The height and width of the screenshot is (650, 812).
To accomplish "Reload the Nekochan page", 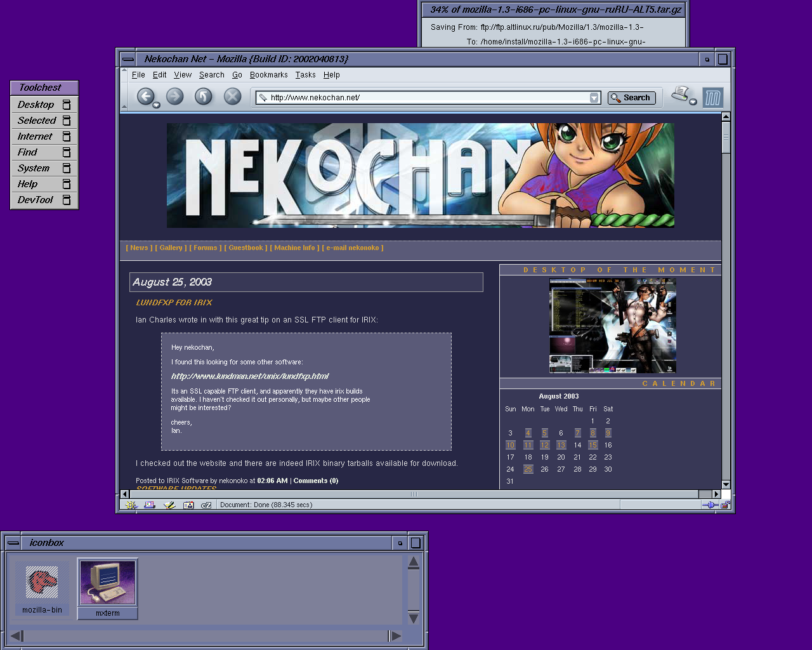I will [203, 96].
